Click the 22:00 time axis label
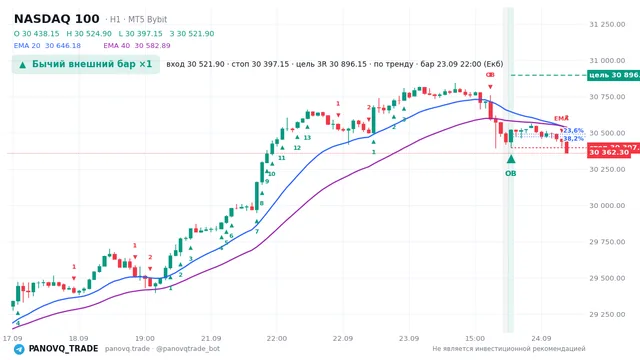Viewport: 640px width, 360px height. tap(277, 338)
